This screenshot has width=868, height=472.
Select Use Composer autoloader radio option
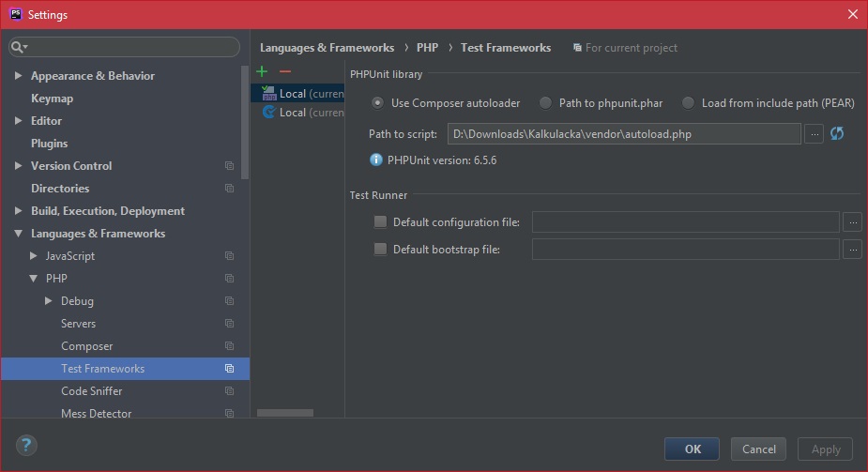[x=377, y=103]
